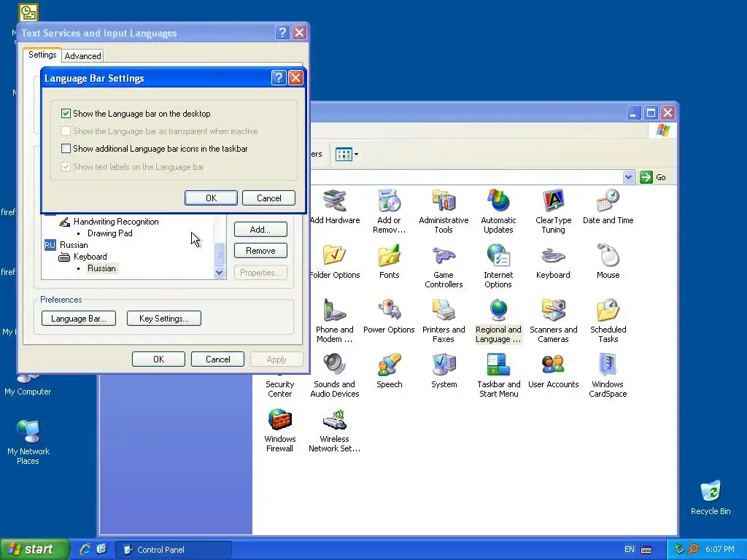Open Administrative Tools icon
Viewport: 747px width, 560px height.
pyautogui.click(x=444, y=211)
